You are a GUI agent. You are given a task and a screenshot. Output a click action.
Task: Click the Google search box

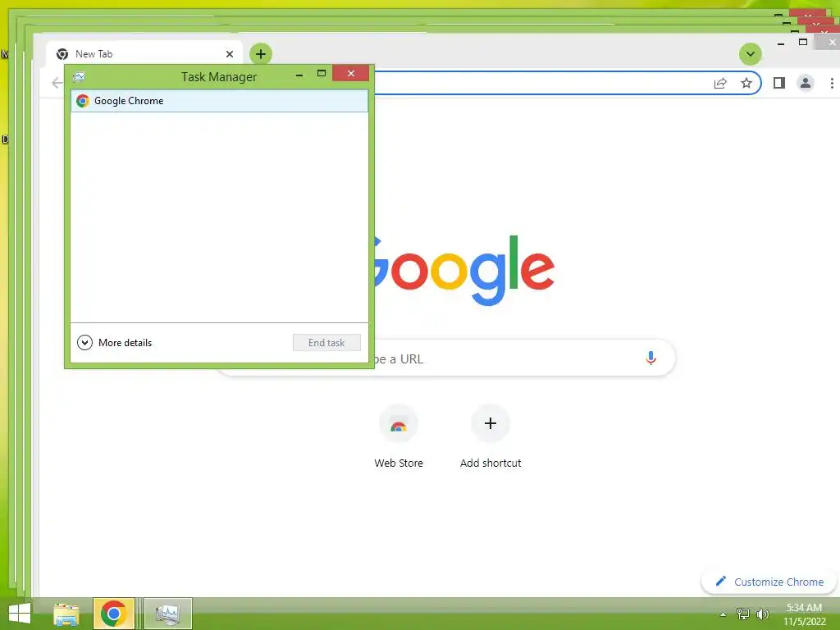click(x=525, y=358)
